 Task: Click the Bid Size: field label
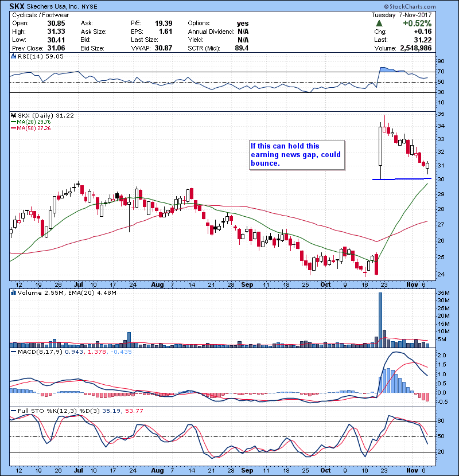pyautogui.click(x=92, y=48)
